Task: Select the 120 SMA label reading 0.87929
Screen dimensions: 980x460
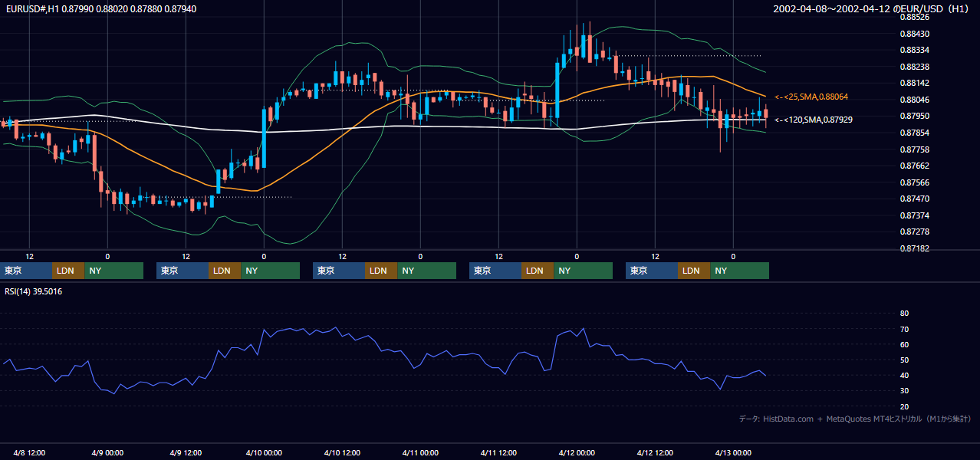Action: coord(814,120)
